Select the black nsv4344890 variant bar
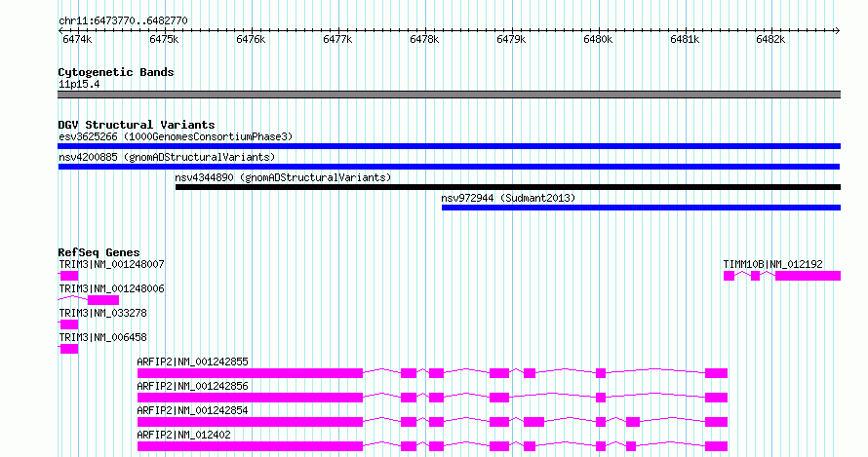Screen dimensions: 868x457 508,187
